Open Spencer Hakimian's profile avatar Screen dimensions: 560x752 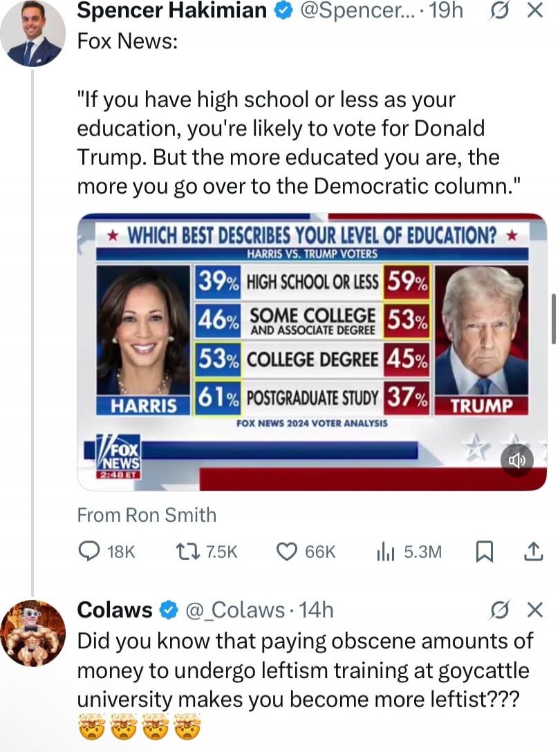tap(32, 32)
